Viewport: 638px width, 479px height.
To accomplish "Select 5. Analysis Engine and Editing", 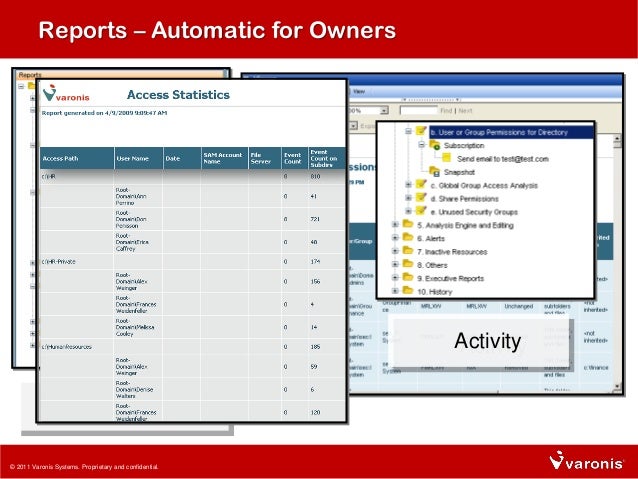I will 465,225.
